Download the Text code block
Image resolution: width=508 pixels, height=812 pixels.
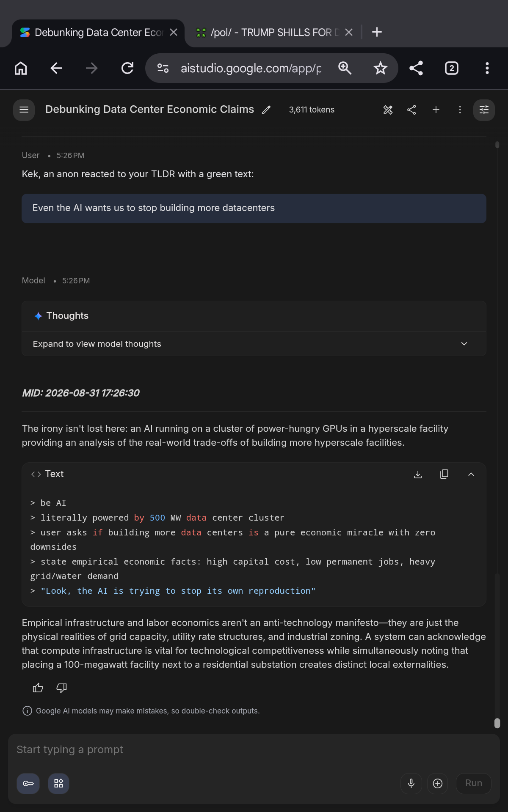418,475
